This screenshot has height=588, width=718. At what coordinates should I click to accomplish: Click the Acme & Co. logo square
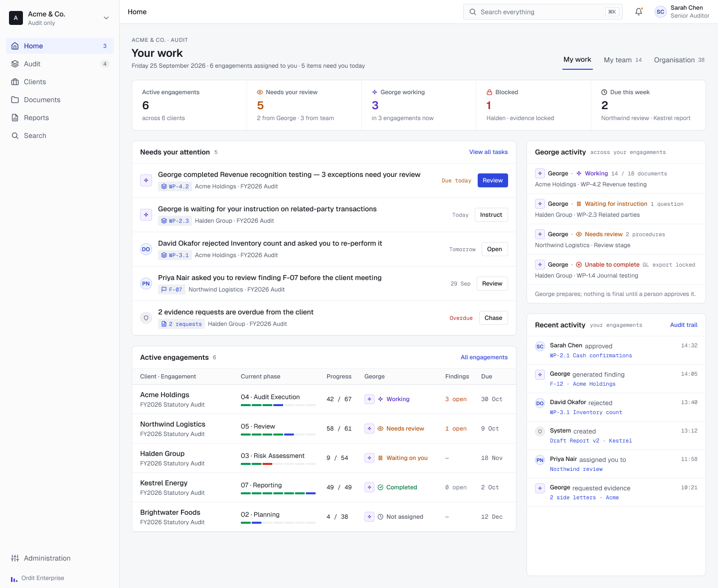[16, 18]
